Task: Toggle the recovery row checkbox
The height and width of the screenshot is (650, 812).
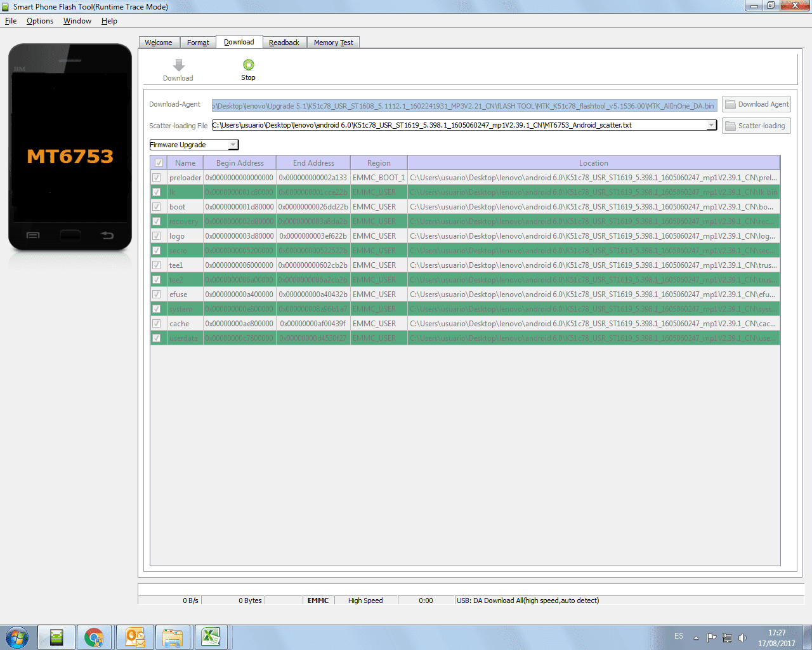Action: [157, 222]
